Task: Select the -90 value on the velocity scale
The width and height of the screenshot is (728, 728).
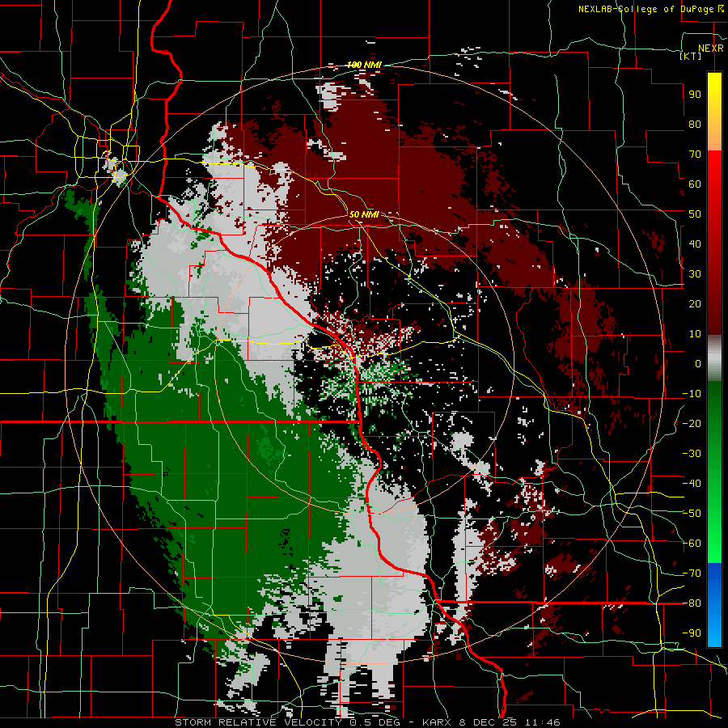Action: tap(692, 633)
